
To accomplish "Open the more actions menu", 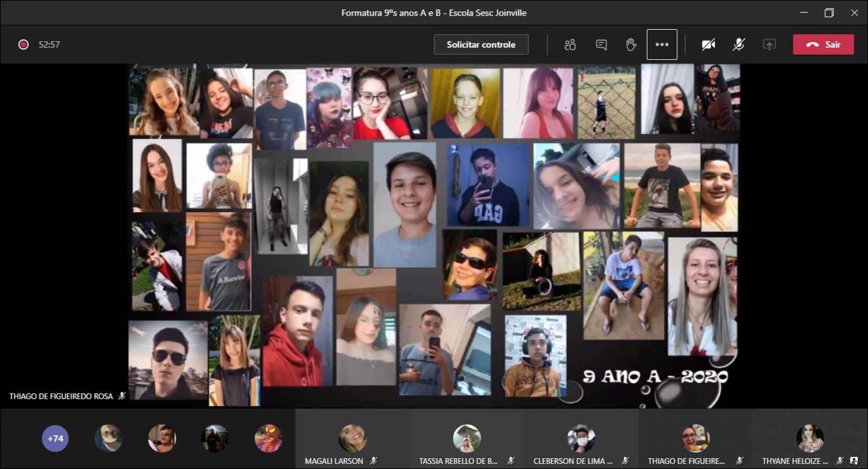I will pos(662,45).
